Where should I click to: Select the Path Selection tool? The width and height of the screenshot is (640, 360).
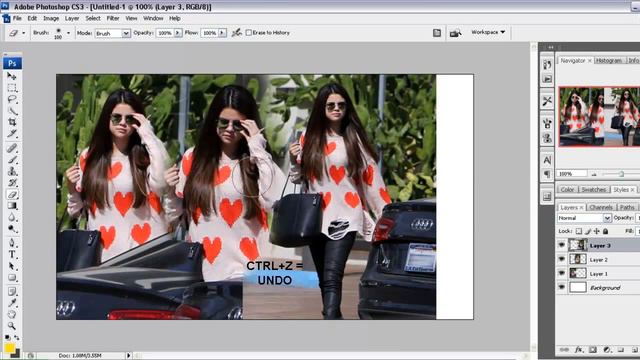[x=12, y=266]
